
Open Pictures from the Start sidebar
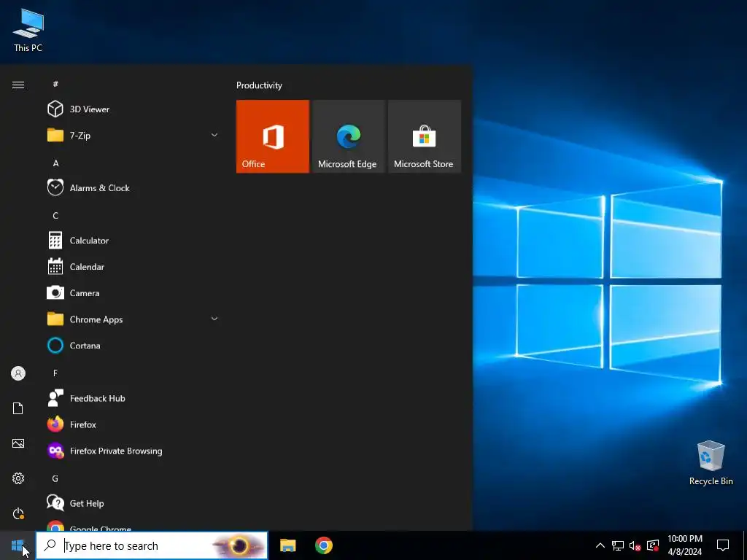(18, 443)
